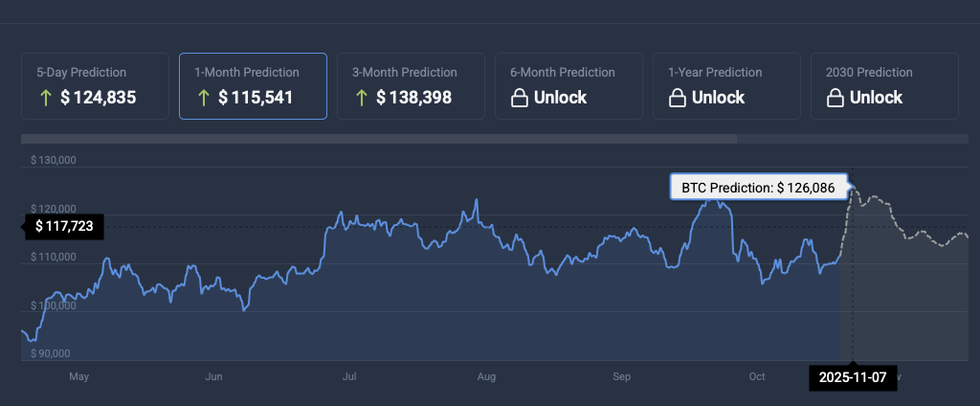Click the $100,000 y-axis label
The image size is (980, 406).
[54, 305]
